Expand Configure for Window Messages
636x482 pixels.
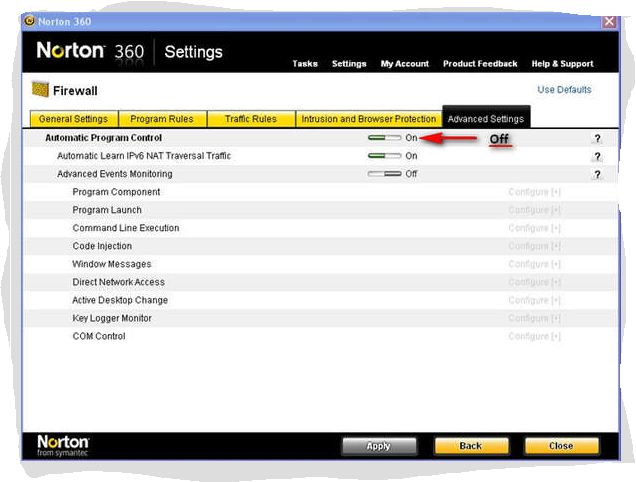point(534,264)
